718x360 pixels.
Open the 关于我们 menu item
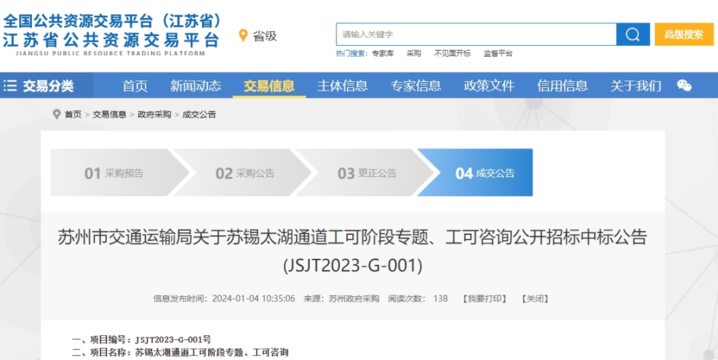[x=636, y=86]
